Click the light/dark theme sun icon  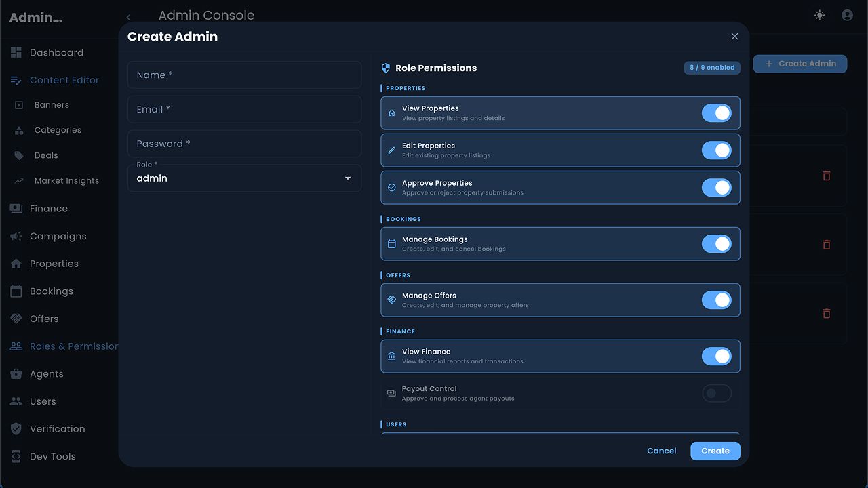tap(820, 15)
